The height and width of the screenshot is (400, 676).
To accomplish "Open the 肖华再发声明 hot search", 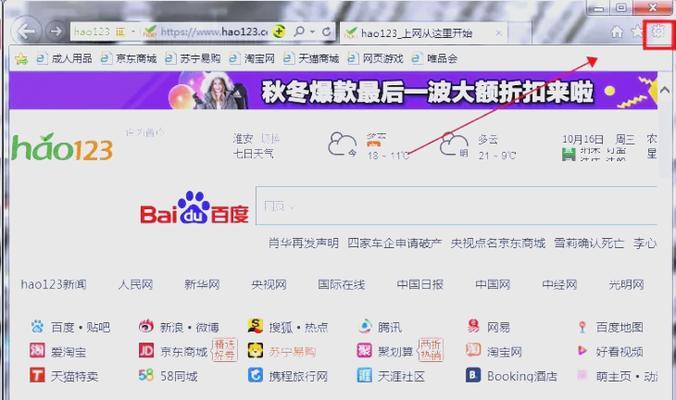I will (x=304, y=243).
